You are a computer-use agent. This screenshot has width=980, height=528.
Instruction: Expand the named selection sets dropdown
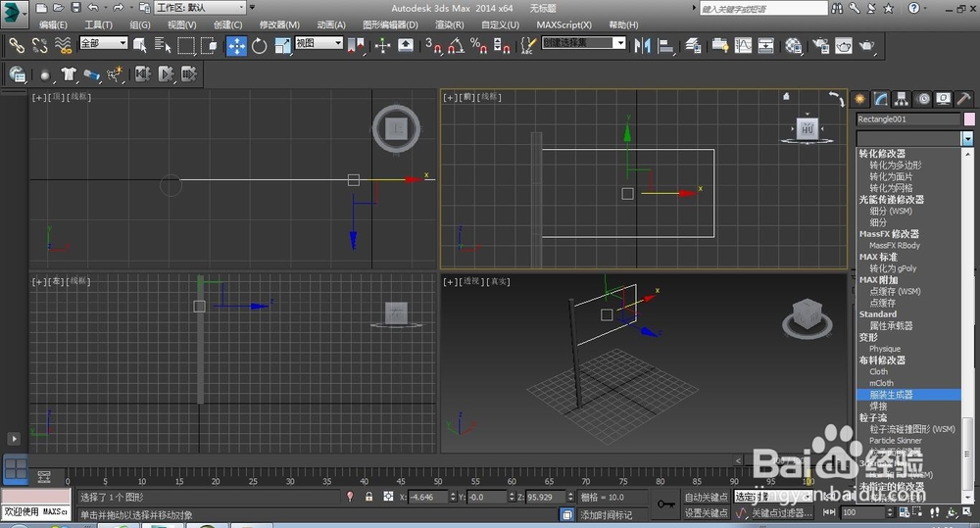click(x=619, y=44)
